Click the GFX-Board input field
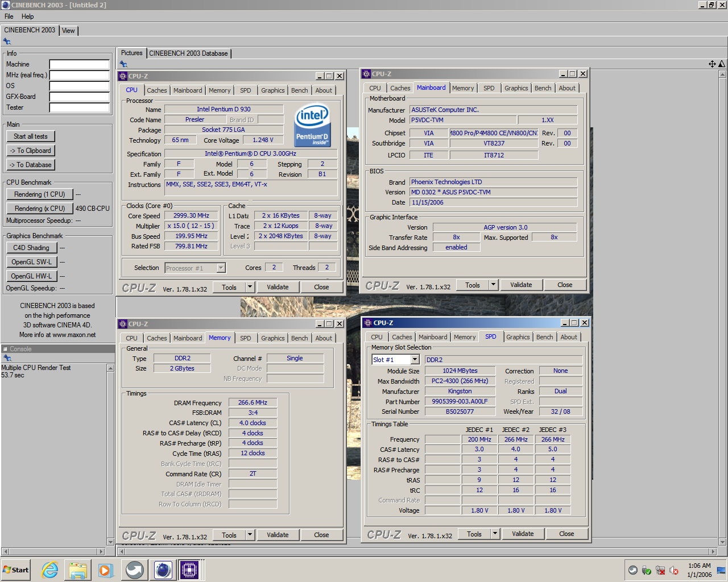The image size is (728, 582). tap(80, 97)
